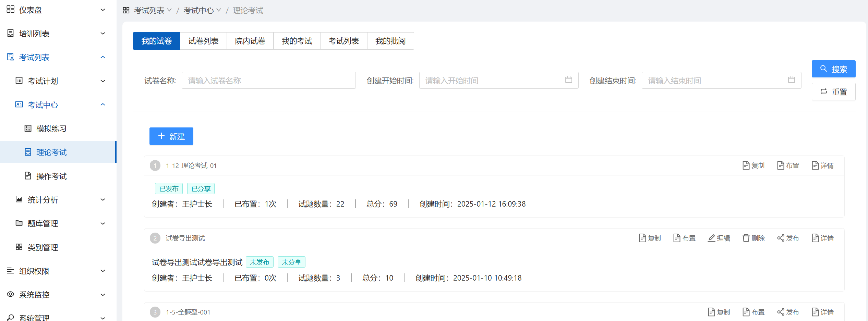This screenshot has height=321, width=868.
Task: Open calendar icon in end time field
Action: point(791,80)
